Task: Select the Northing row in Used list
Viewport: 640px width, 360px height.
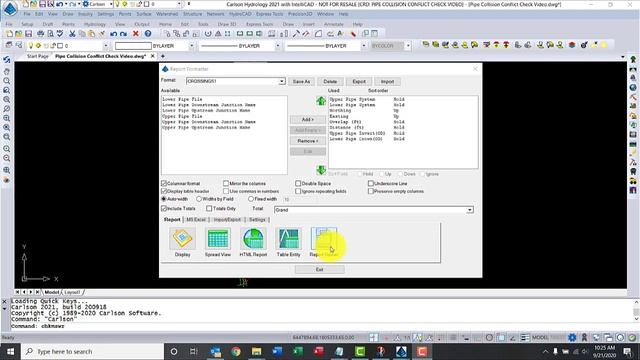Action: click(x=340, y=111)
